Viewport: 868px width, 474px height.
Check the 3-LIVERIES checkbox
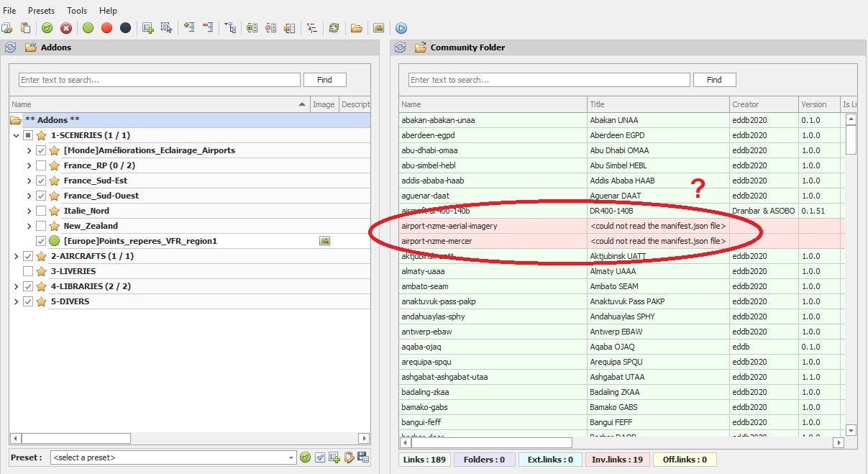[28, 271]
